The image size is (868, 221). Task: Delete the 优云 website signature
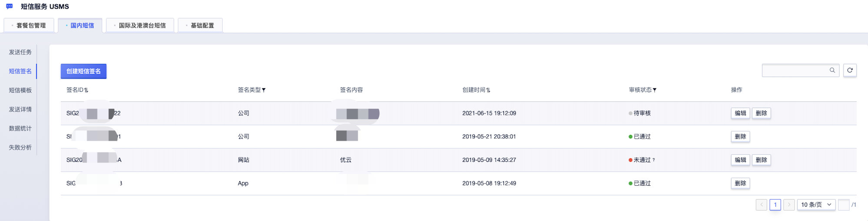761,160
